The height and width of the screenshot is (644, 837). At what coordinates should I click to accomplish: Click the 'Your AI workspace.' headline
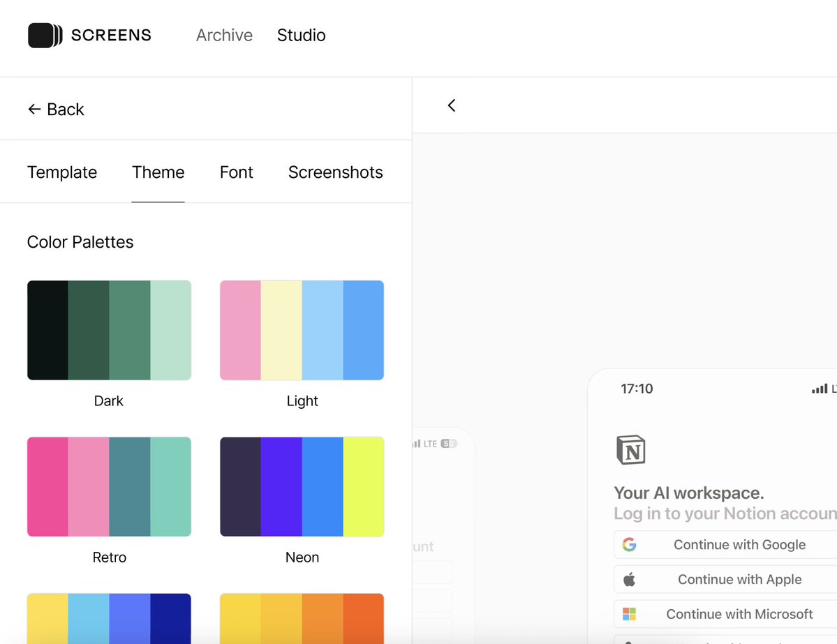point(688,493)
